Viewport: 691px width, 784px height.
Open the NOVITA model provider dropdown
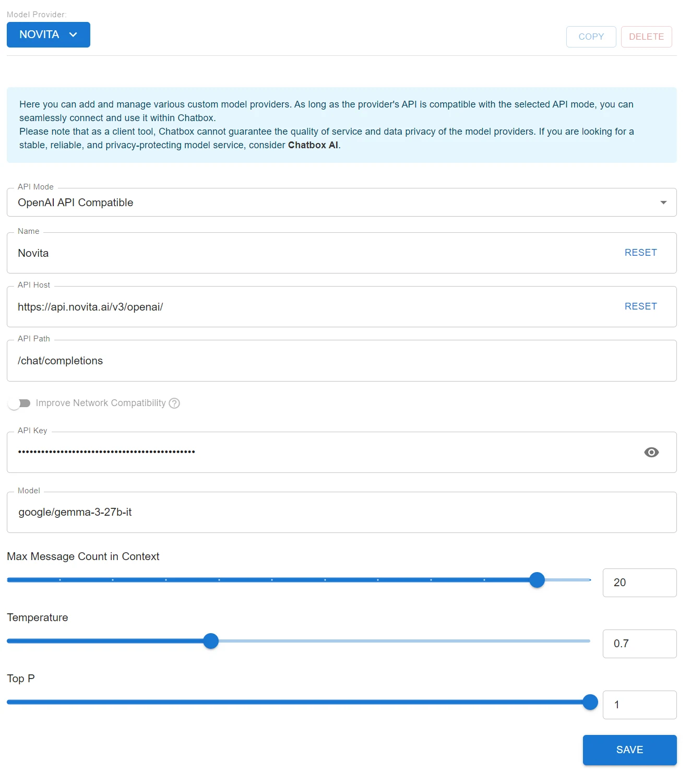click(49, 34)
